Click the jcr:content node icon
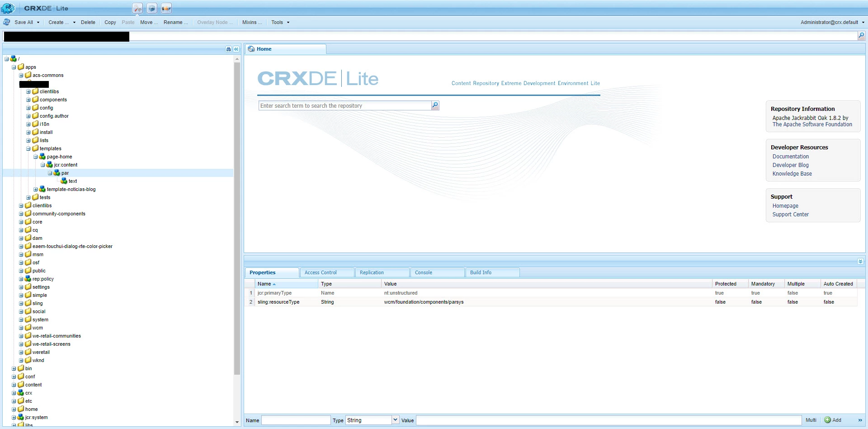 click(49, 165)
